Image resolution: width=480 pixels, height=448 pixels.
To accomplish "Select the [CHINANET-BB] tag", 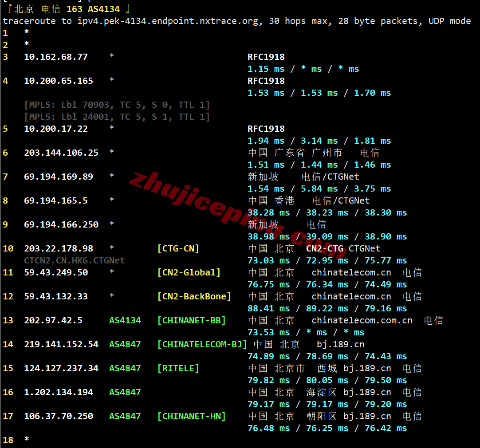I will pyautogui.click(x=192, y=320).
